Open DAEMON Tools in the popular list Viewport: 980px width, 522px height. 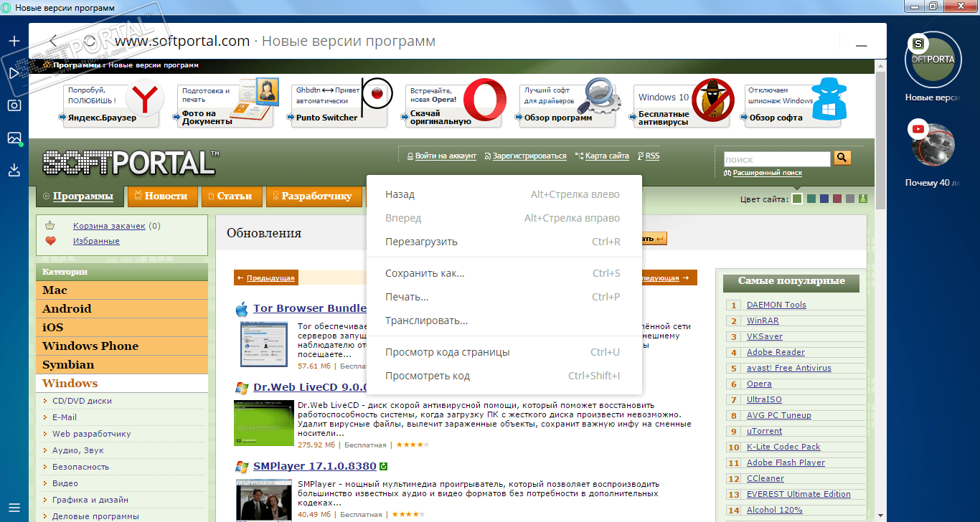(776, 305)
